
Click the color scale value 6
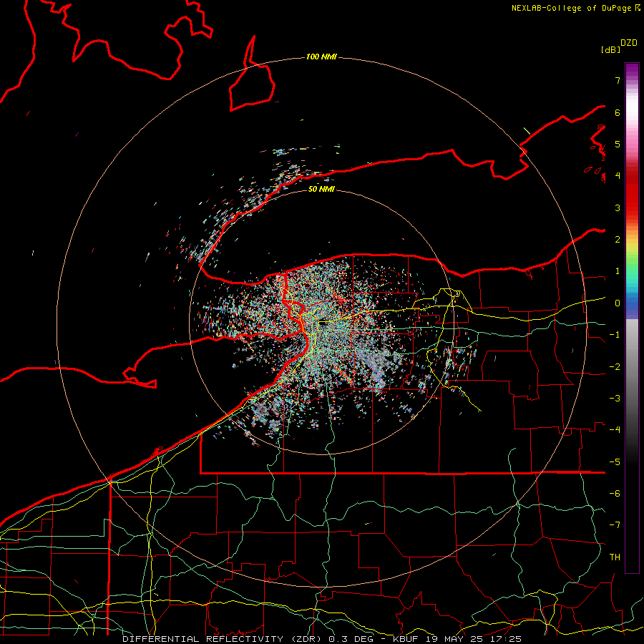pyautogui.click(x=618, y=112)
